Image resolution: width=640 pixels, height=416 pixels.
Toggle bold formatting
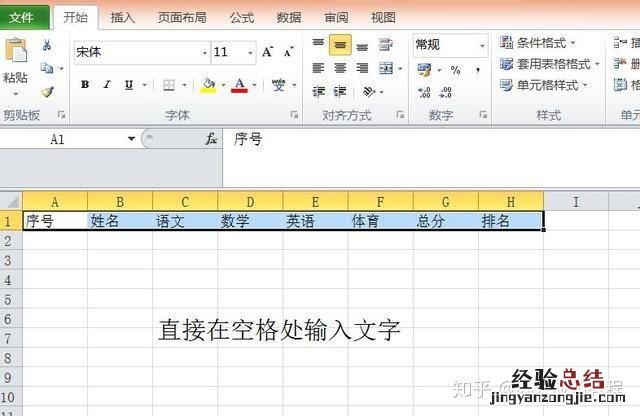85,85
